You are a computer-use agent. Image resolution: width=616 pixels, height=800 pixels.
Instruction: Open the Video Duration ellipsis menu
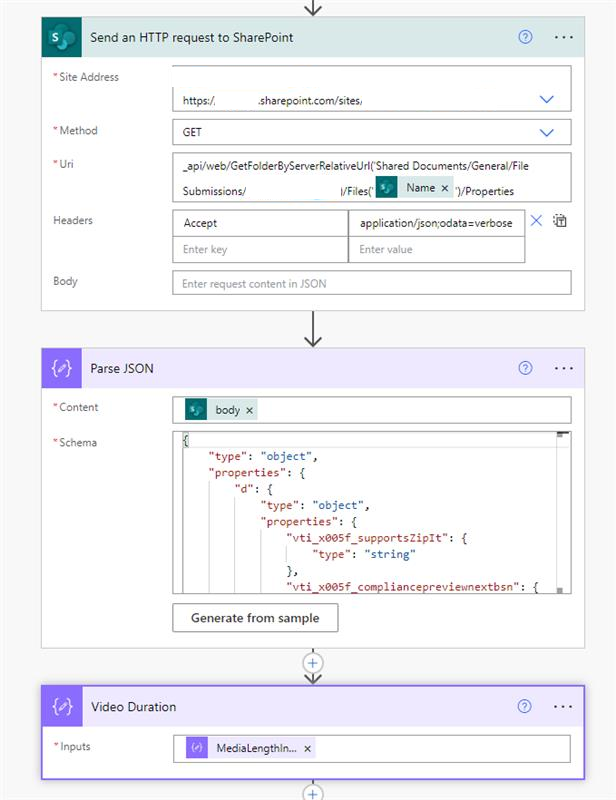click(x=563, y=707)
